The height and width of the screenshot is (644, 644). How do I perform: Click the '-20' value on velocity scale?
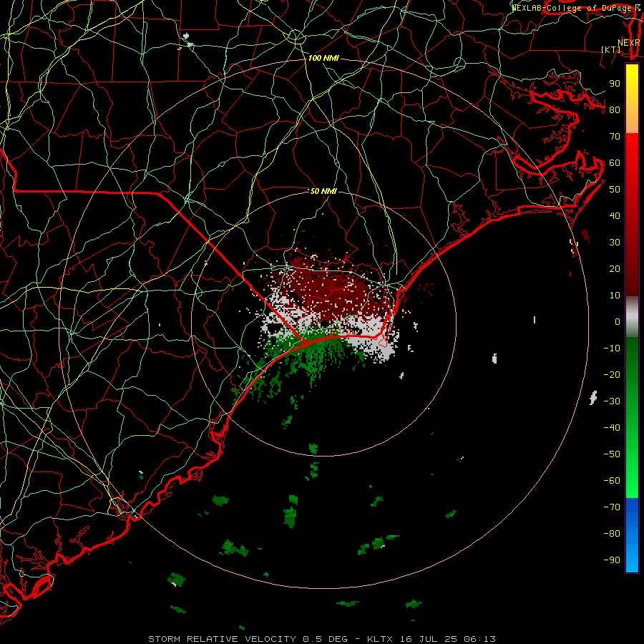click(x=612, y=374)
